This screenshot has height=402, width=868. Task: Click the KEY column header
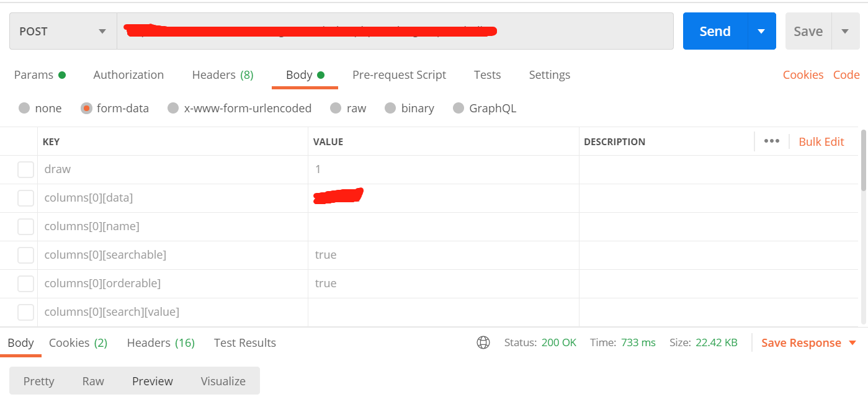pos(51,141)
